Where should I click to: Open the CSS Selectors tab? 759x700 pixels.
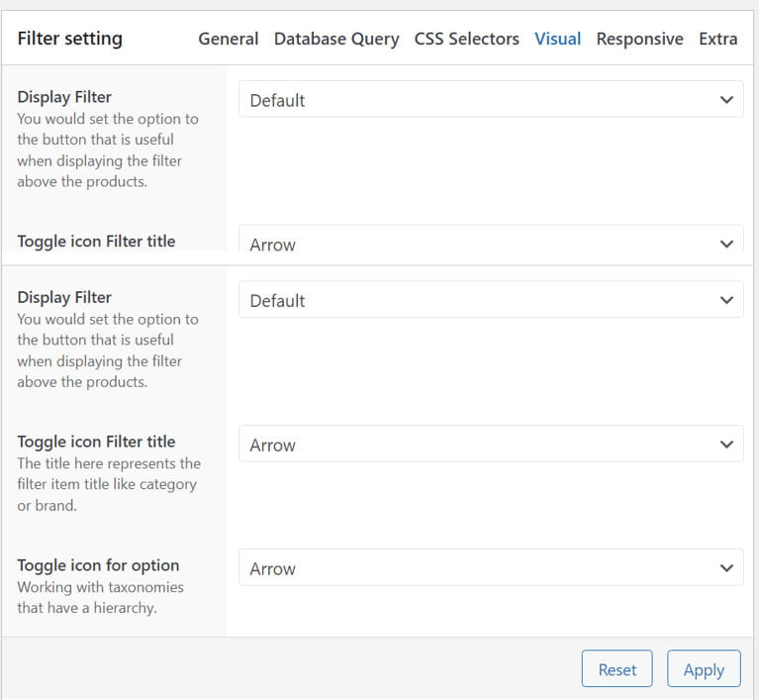click(467, 39)
